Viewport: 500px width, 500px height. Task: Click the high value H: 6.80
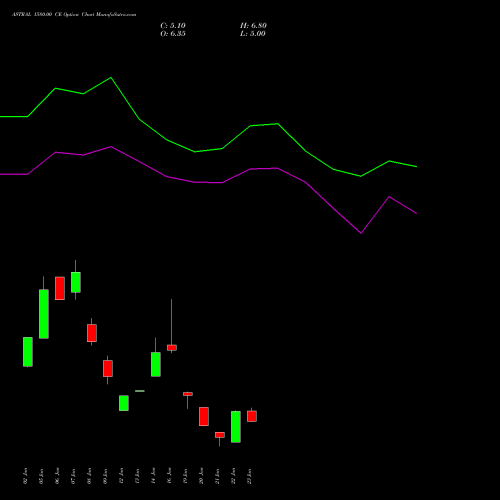[x=253, y=26]
